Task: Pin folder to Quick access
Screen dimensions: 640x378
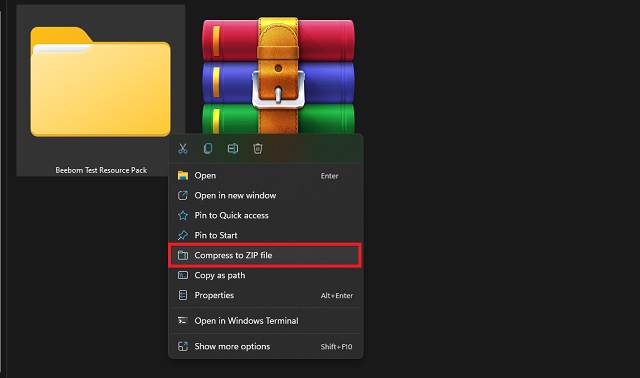Action: coord(265,216)
